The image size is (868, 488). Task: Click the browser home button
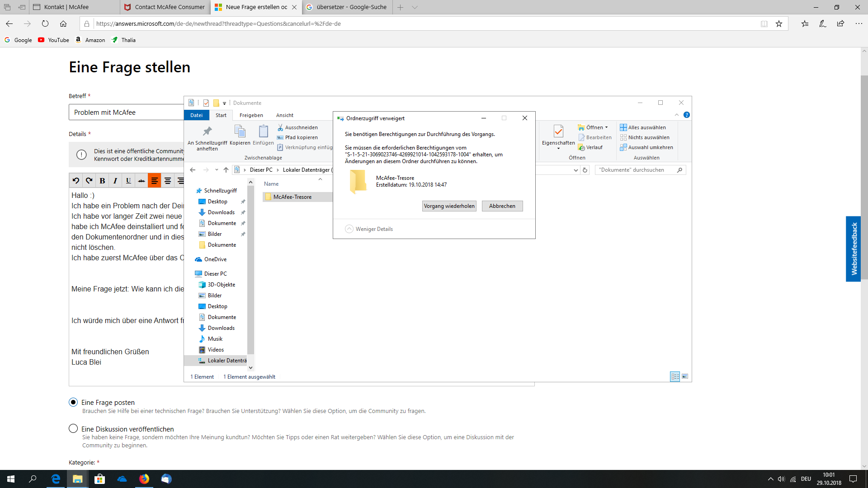[63, 23]
